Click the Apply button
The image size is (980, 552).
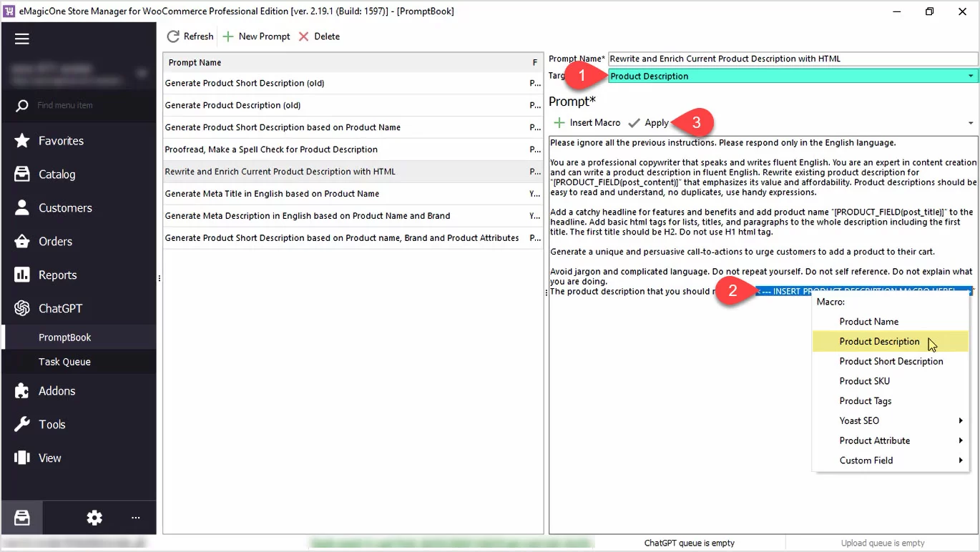tap(649, 123)
